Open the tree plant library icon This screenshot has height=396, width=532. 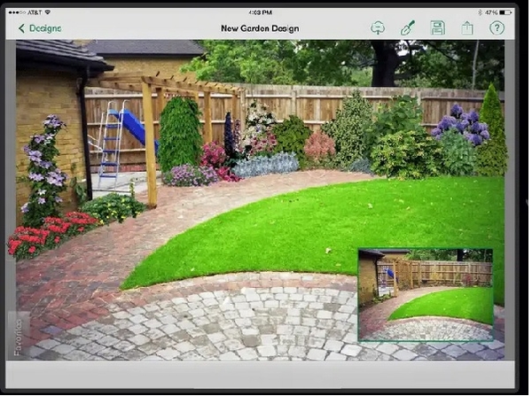click(378, 28)
